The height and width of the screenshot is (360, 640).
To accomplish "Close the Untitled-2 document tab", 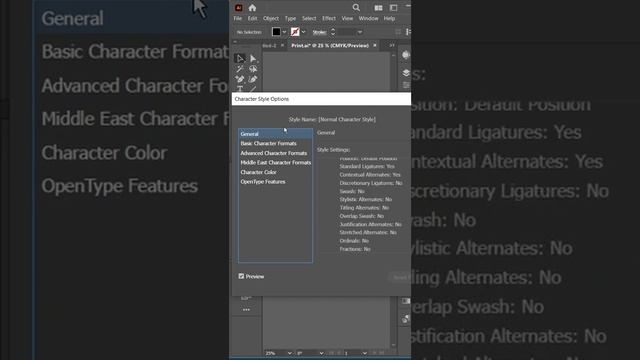I will pyautogui.click(x=282, y=45).
